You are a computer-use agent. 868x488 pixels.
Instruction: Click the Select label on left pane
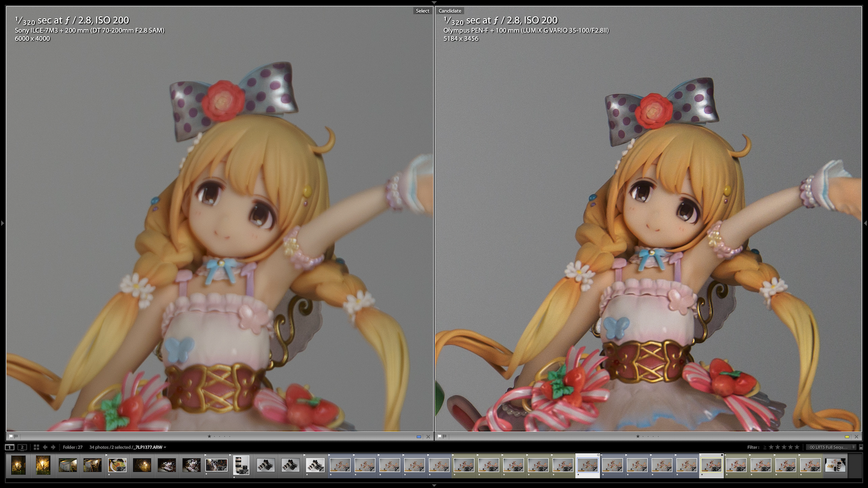coord(423,11)
